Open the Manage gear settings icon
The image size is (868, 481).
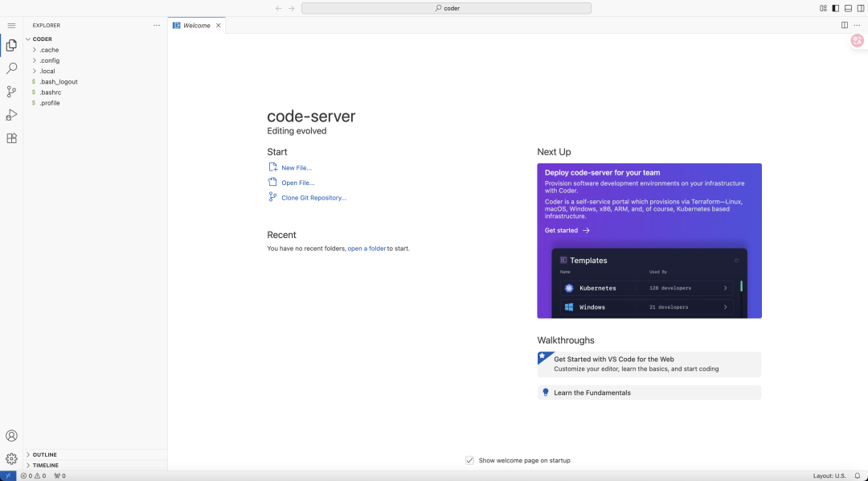point(11,458)
